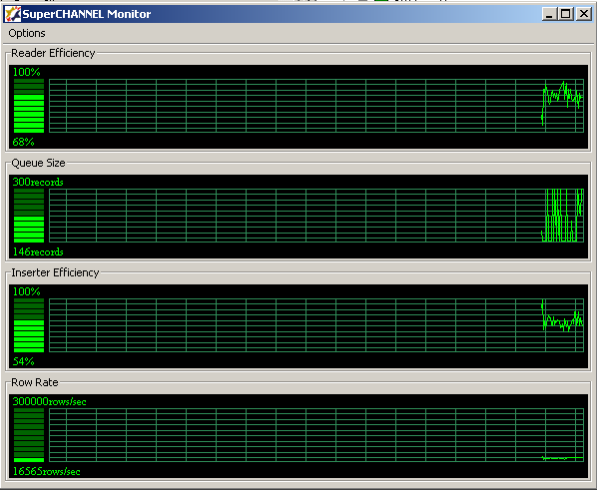Screen dimensions: 597x490
Task: Click the Row Rate level bar meter
Action: pyautogui.click(x=29, y=435)
